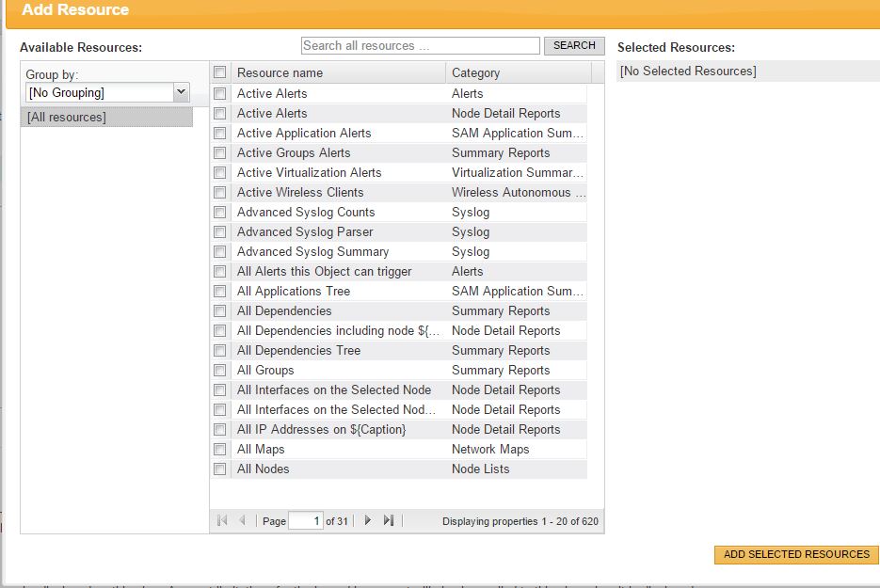Go to first page of resources

tap(222, 520)
